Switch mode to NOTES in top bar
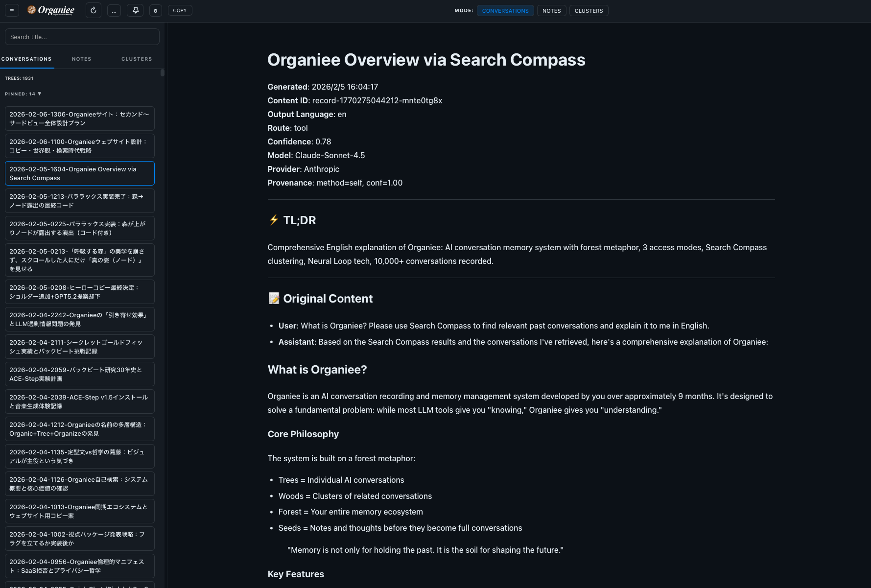The width and height of the screenshot is (871, 588). coord(551,11)
